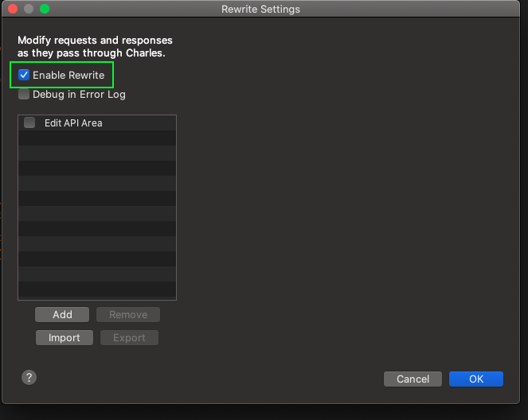The image size is (528, 420).
Task: Enable Debug in Error Log checkbox
Action: pyautogui.click(x=24, y=94)
